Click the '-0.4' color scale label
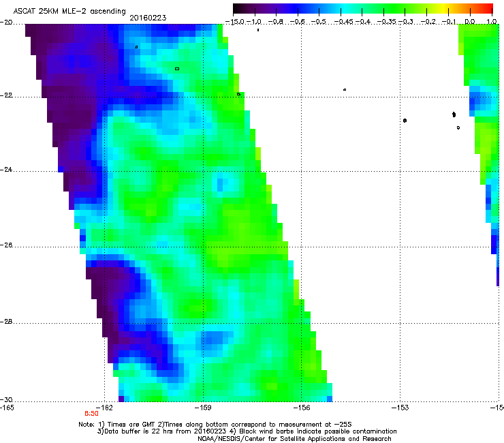 [x=363, y=22]
